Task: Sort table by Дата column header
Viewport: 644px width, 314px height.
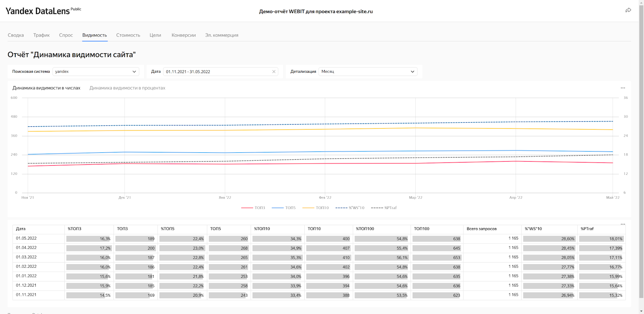Action: (21, 229)
